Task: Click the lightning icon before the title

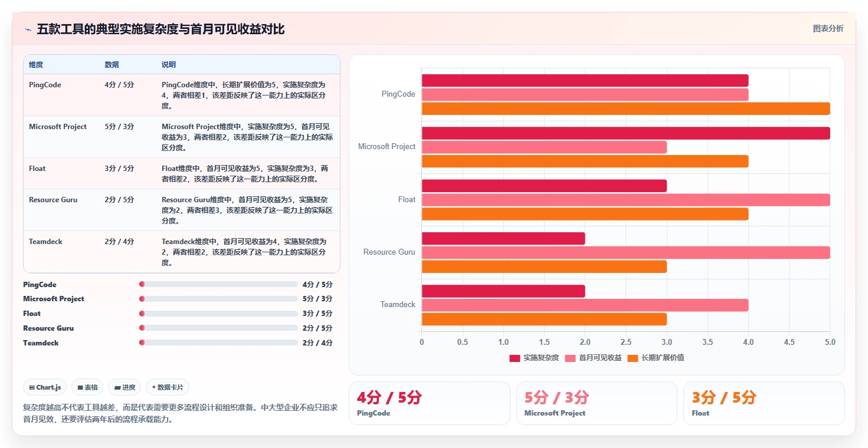Action: coord(28,29)
